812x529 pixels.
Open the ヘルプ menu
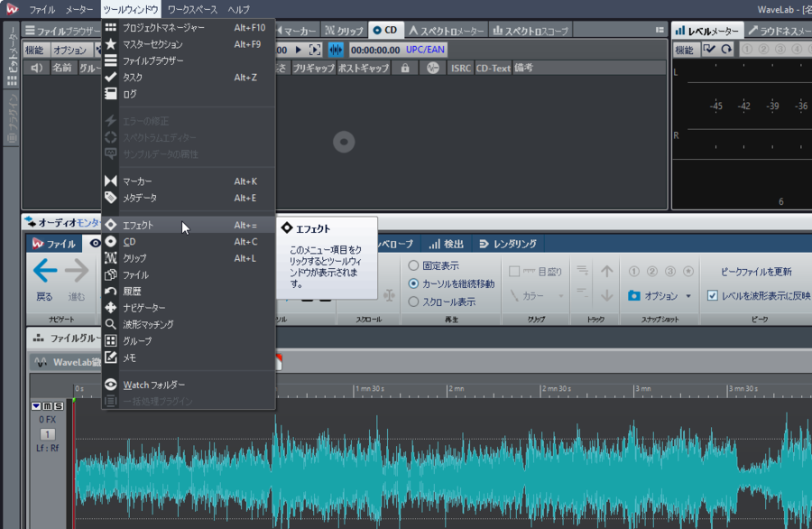(239, 9)
